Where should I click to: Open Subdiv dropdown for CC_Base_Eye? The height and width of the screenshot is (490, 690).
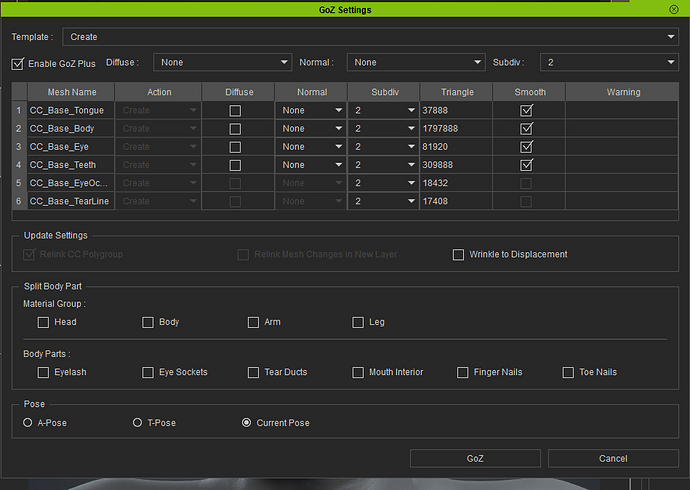point(384,146)
